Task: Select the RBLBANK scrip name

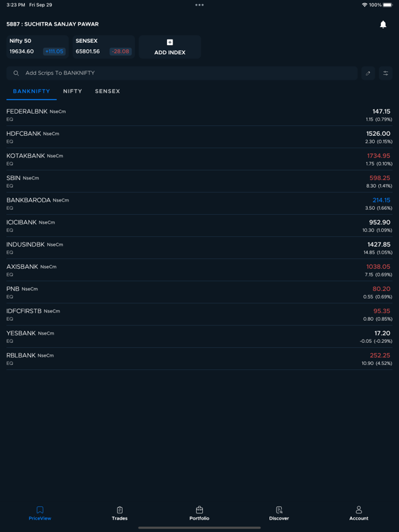Action: 21,355
